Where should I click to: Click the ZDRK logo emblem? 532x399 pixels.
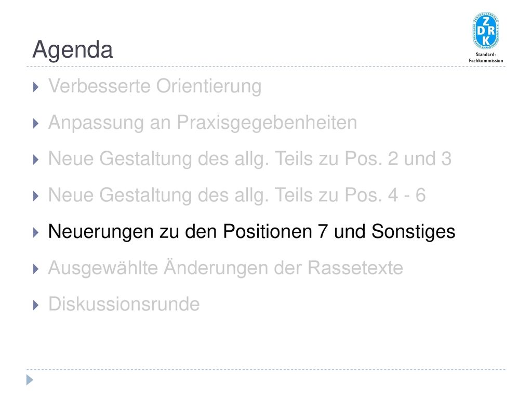(486, 31)
